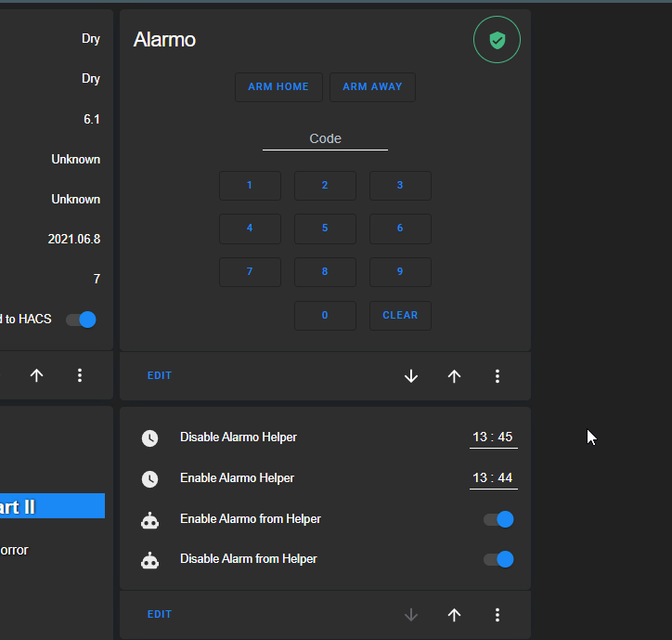This screenshot has width=672, height=640.
Task: Click the greyed down arrow on helper card
Action: click(x=411, y=615)
